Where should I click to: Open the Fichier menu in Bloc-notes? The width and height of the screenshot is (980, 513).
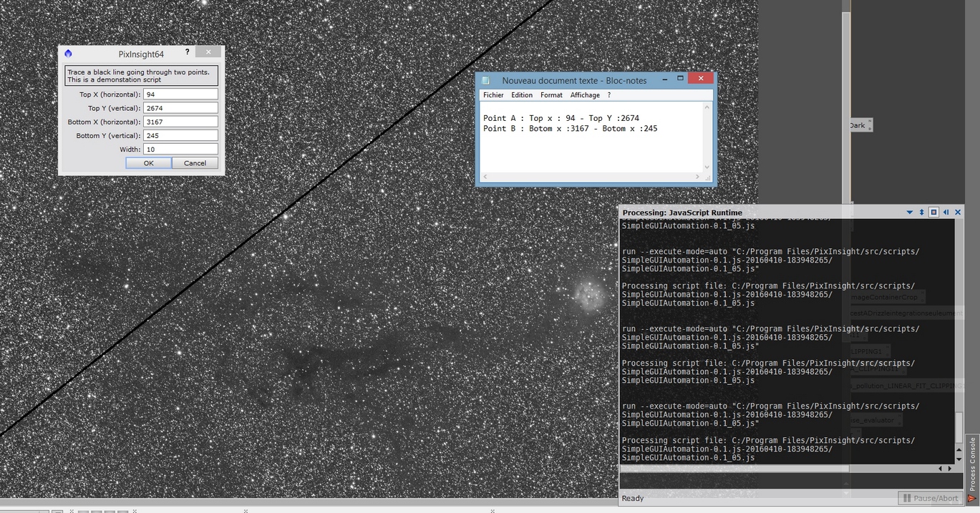tap(493, 95)
